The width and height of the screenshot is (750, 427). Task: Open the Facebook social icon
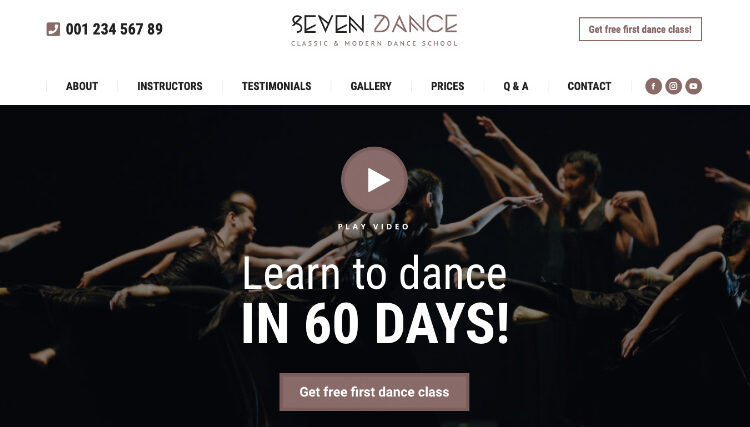coord(653,86)
